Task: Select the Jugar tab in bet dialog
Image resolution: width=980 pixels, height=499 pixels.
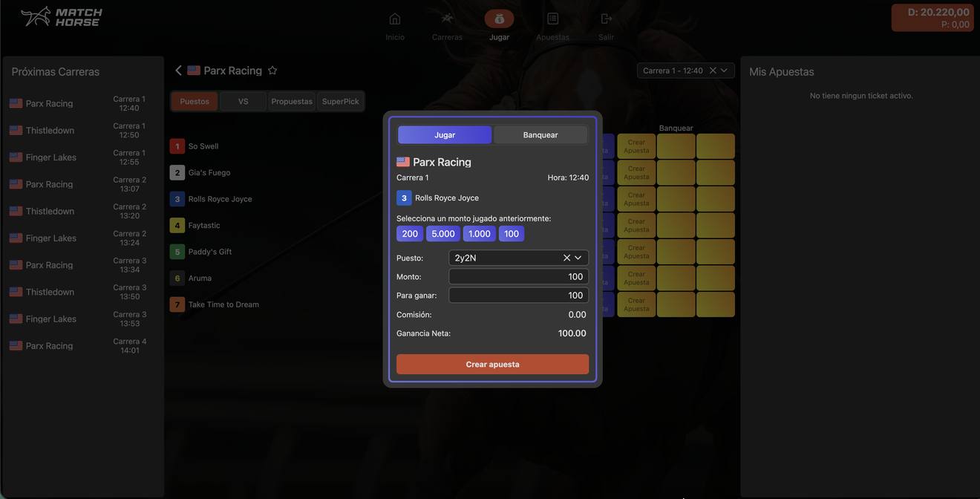Action: click(445, 134)
